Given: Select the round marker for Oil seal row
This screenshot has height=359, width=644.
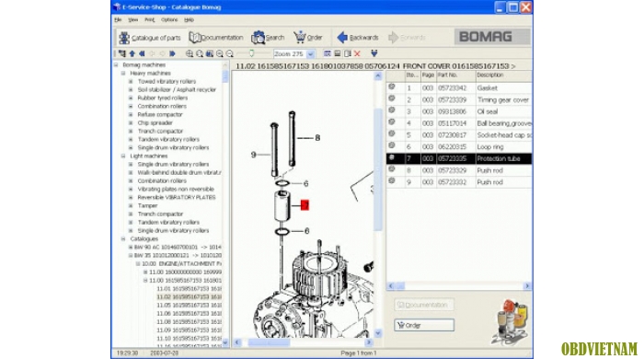Looking at the screenshot, I should click(x=392, y=110).
